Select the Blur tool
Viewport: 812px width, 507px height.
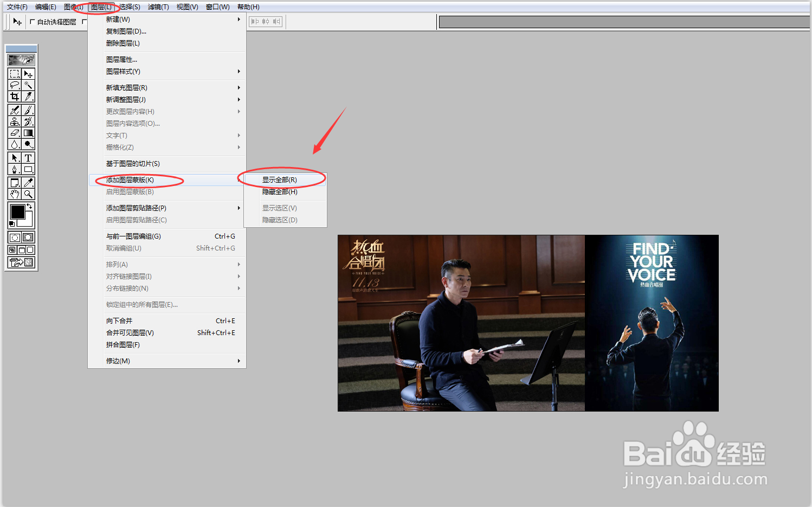tap(15, 144)
